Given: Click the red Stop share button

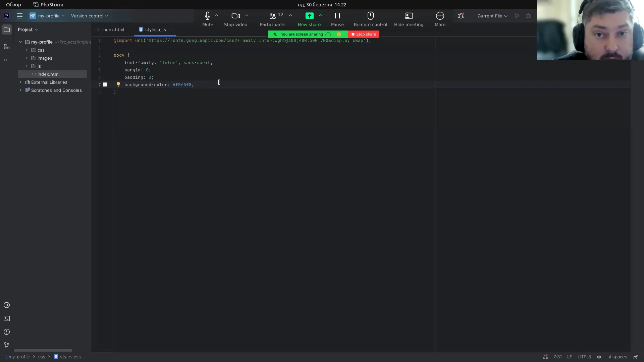Looking at the screenshot, I should [364, 34].
